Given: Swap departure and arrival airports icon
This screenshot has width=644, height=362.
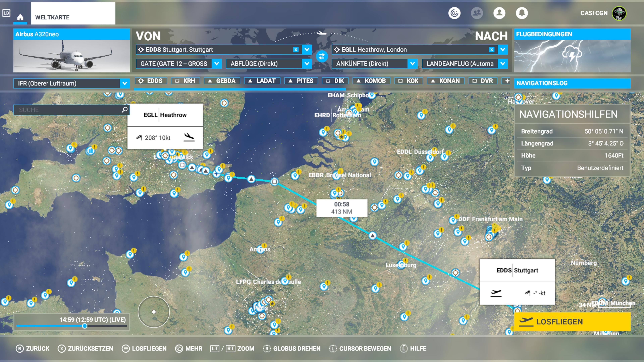Looking at the screenshot, I should [321, 56].
